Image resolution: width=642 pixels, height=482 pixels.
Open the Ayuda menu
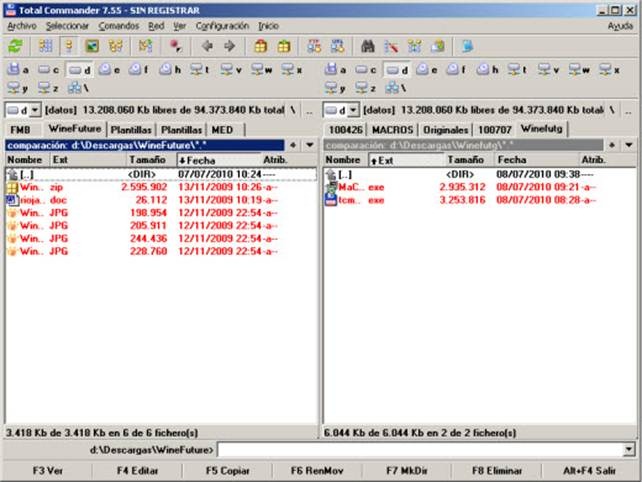620,26
